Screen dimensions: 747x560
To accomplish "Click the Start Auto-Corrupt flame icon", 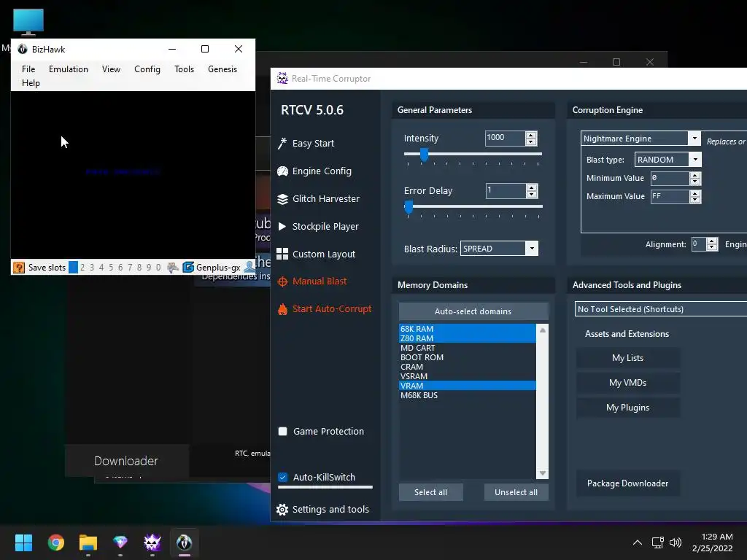I will (x=282, y=309).
